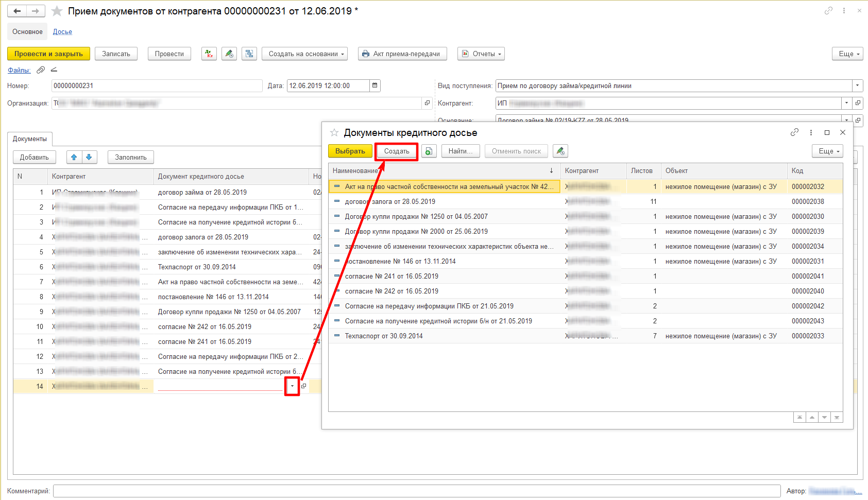Click Выбрать in dossier dialog
868x500 pixels.
click(350, 151)
